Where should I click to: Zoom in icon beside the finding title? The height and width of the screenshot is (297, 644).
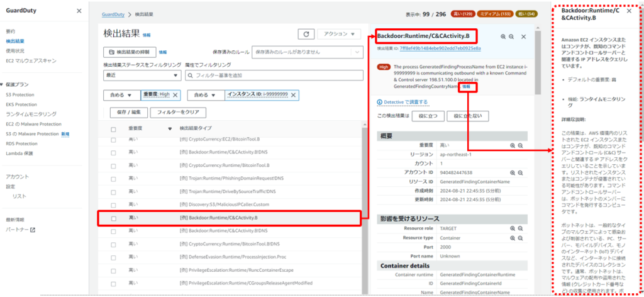pos(503,36)
